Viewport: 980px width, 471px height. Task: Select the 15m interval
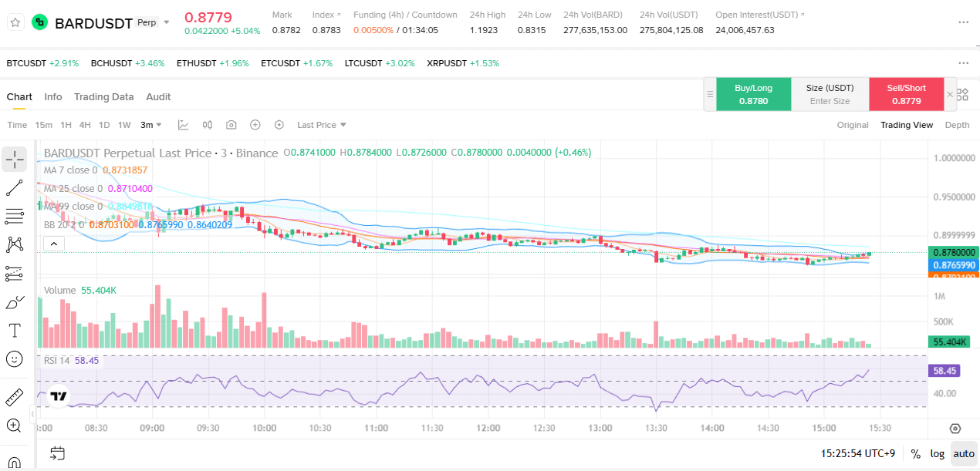pyautogui.click(x=44, y=125)
